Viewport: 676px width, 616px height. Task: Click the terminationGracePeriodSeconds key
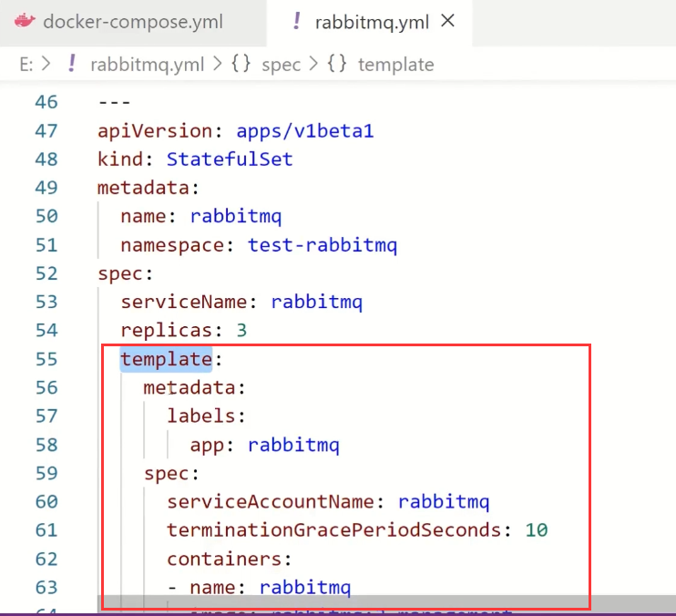point(333,530)
